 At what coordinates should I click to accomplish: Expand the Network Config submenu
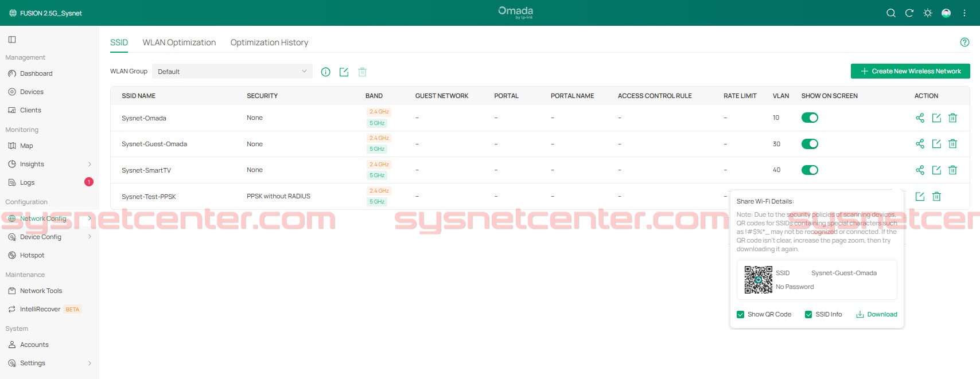[90, 218]
